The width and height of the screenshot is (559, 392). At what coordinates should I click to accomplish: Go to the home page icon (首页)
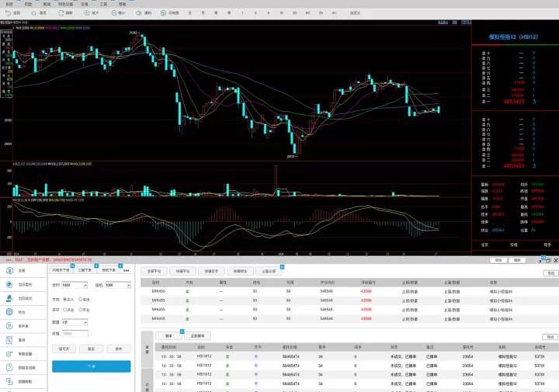point(34,13)
